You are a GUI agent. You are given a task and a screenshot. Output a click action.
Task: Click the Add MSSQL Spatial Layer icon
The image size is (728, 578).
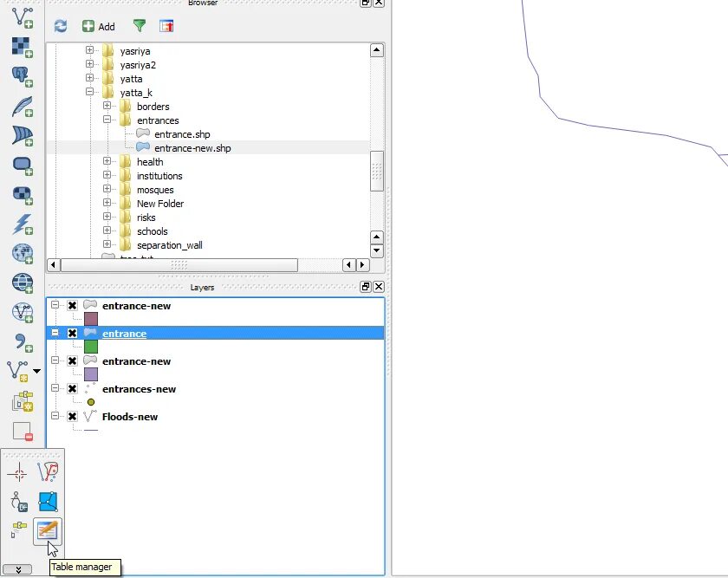pos(22,135)
